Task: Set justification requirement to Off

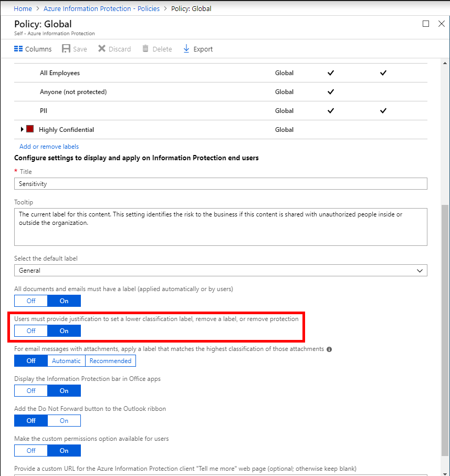Action: tap(31, 331)
